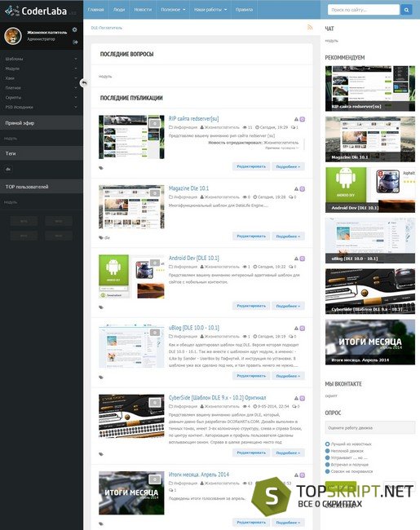Open the Полезное dropdown in top navigation

coord(173,10)
